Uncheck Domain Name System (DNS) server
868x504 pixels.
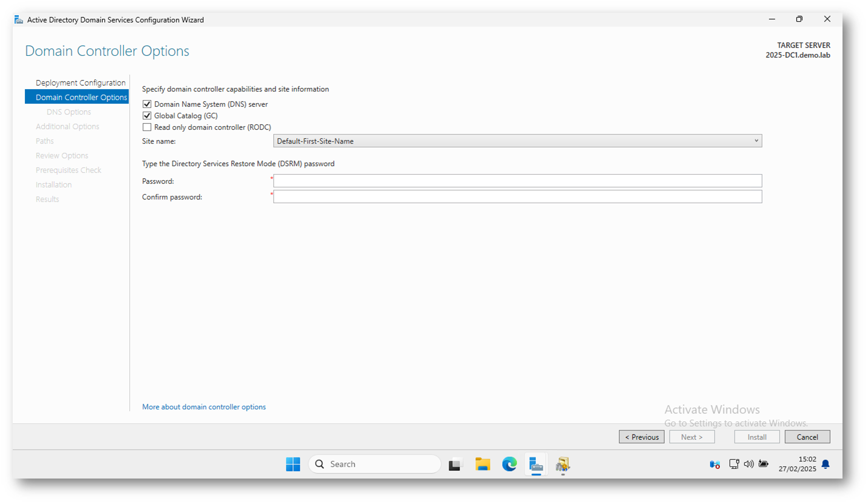click(x=147, y=104)
